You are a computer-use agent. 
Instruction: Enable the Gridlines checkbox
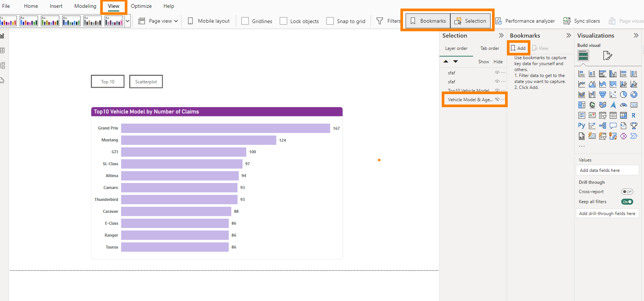245,21
